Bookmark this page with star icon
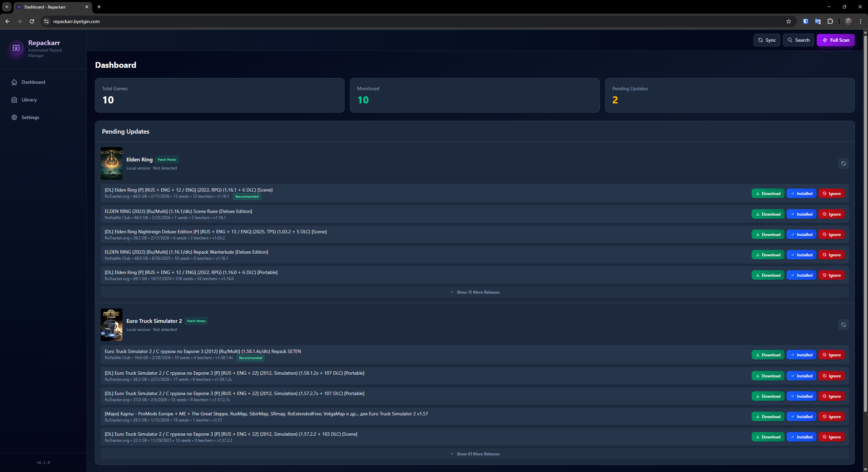The width and height of the screenshot is (868, 472). [788, 21]
